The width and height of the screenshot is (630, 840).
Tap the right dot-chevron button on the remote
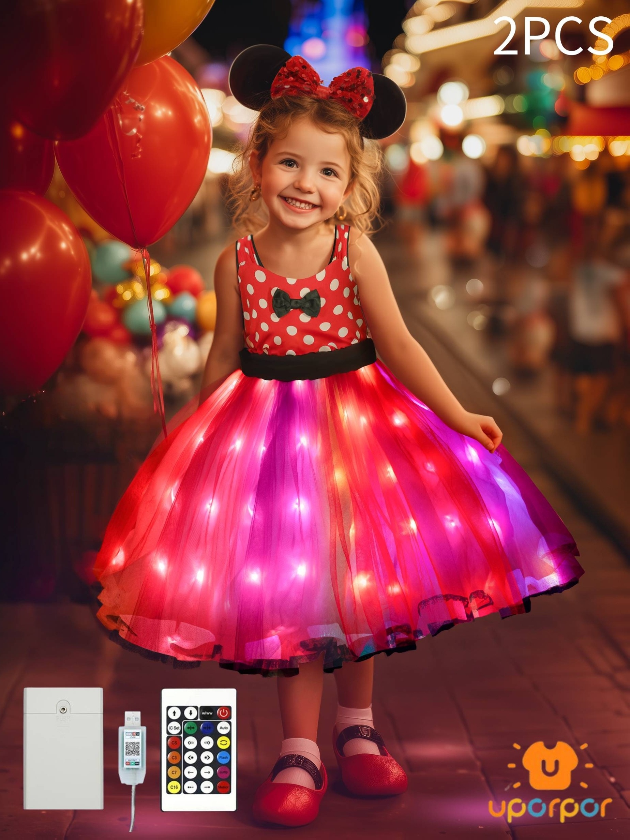click(x=207, y=757)
